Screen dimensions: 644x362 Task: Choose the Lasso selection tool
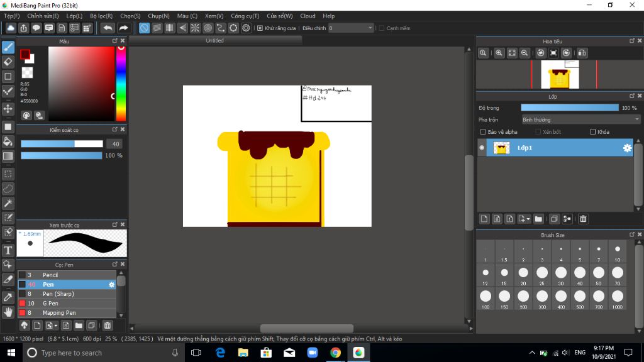coord(8,189)
